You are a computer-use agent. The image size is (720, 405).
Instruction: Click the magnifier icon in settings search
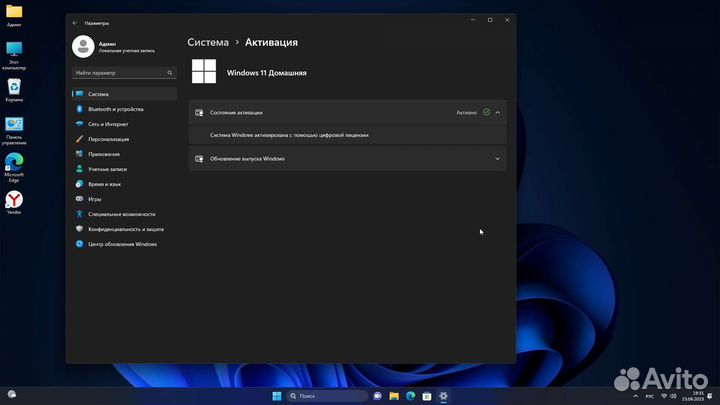pyautogui.click(x=169, y=73)
